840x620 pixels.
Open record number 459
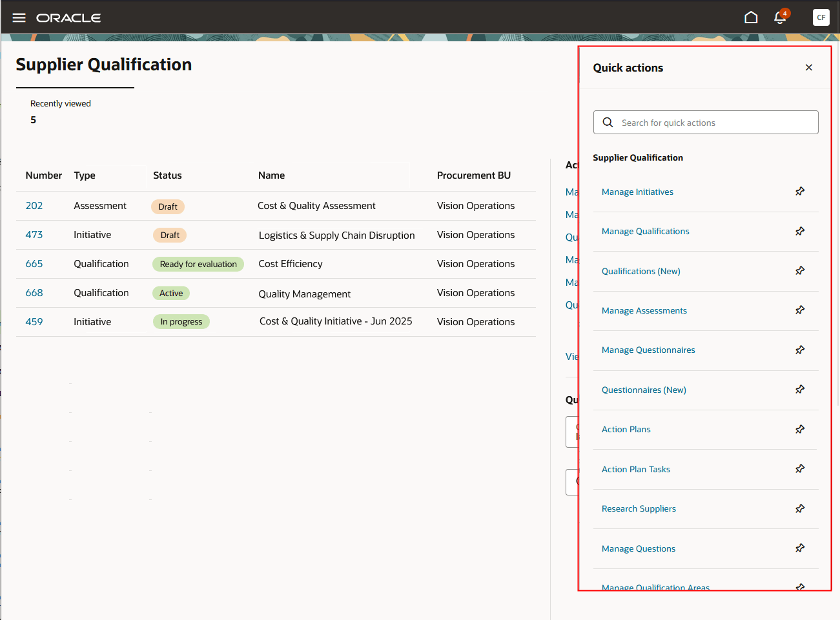[x=34, y=322]
